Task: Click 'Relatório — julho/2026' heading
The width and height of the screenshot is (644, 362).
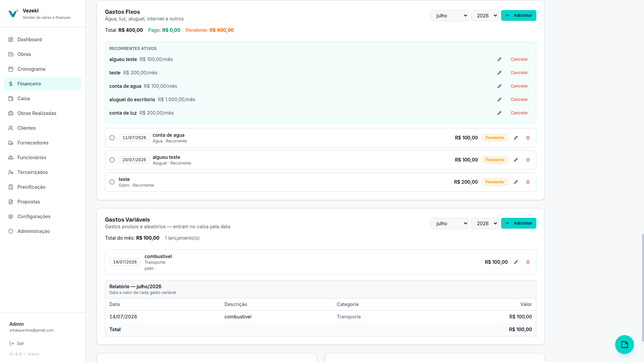Action: point(135,287)
